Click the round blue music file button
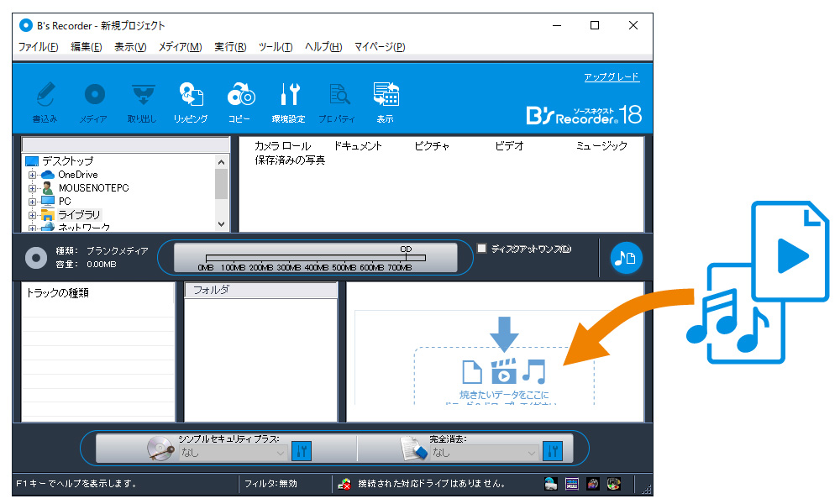The width and height of the screenshot is (840, 504). [626, 258]
